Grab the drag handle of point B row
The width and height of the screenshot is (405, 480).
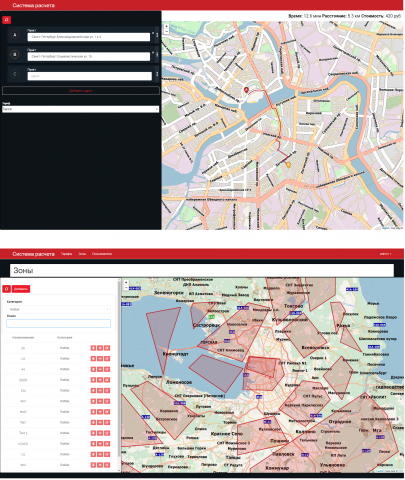[157, 54]
